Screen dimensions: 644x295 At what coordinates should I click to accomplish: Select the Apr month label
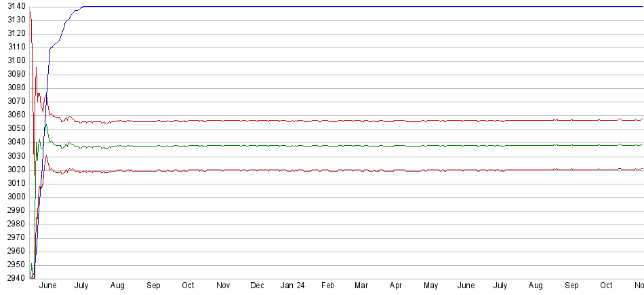coord(396,286)
